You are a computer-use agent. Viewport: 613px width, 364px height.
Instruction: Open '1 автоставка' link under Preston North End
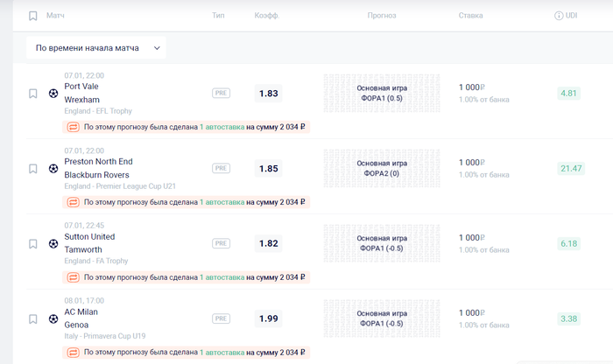[x=222, y=202]
